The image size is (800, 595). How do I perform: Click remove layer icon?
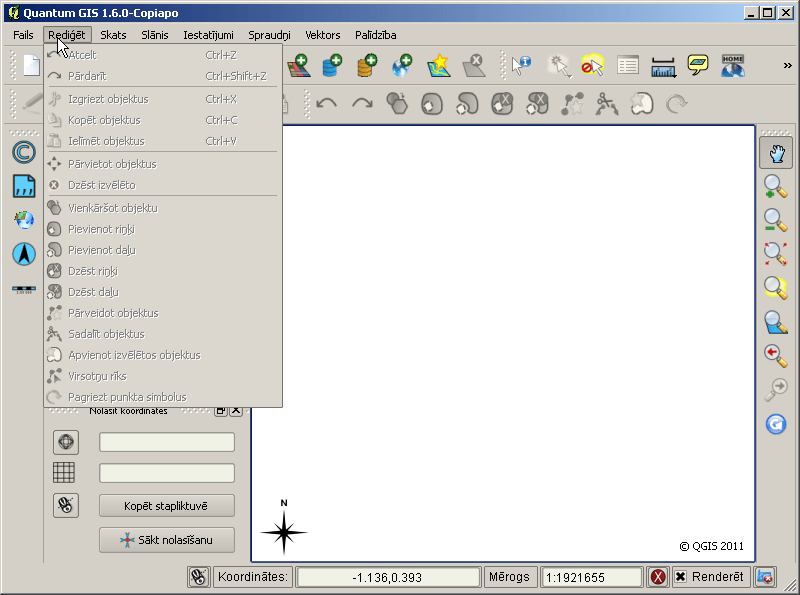tap(474, 66)
